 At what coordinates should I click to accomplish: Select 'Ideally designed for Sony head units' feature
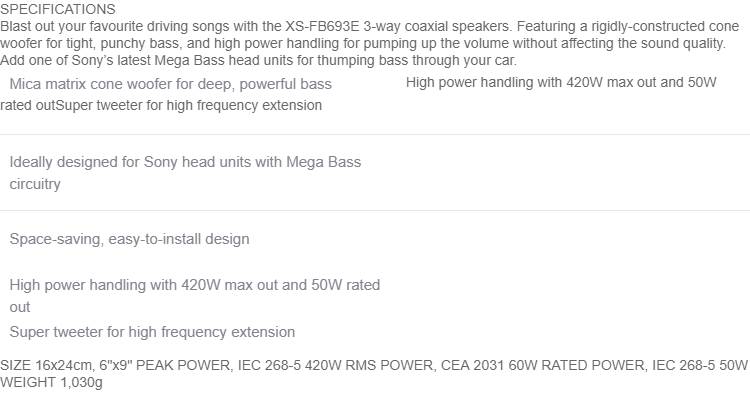coord(185,162)
